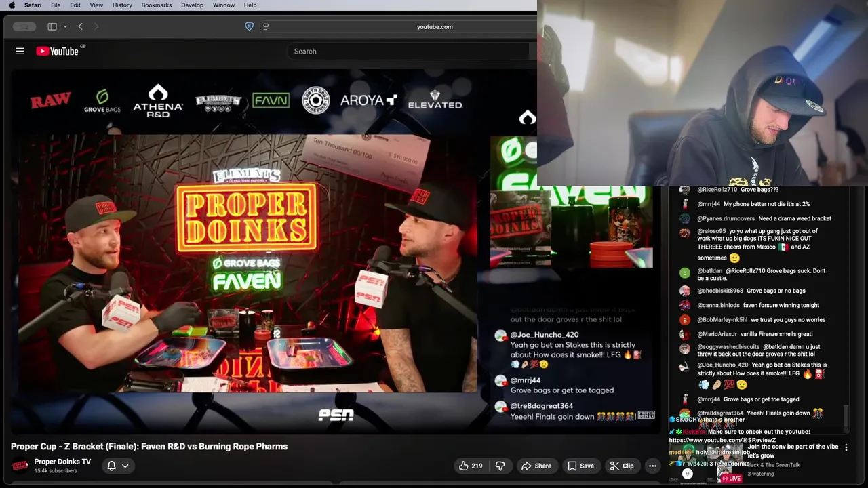The image size is (868, 488).
Task: Toggle the notification bell for Proper Doinks TV
Action: pos(112,466)
